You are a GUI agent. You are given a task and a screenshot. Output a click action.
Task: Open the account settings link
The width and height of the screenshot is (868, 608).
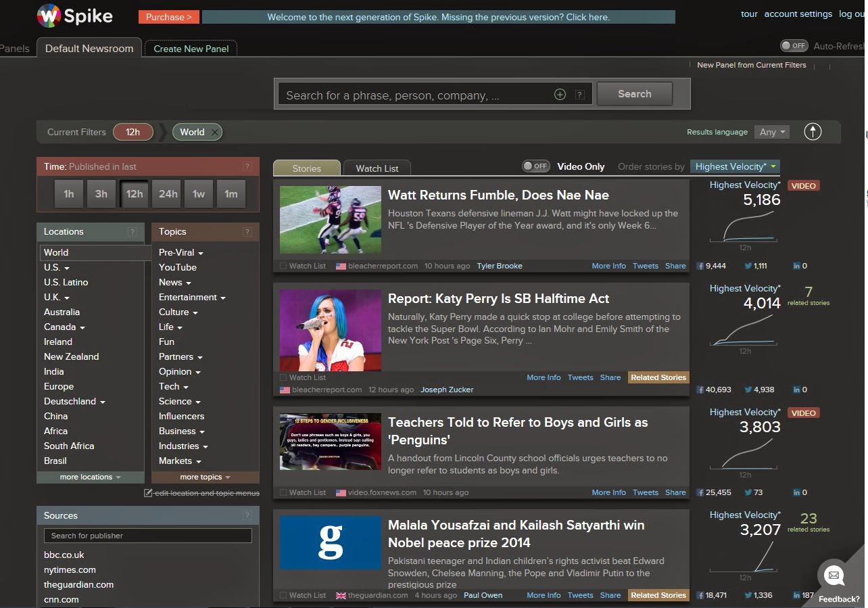[x=798, y=14]
